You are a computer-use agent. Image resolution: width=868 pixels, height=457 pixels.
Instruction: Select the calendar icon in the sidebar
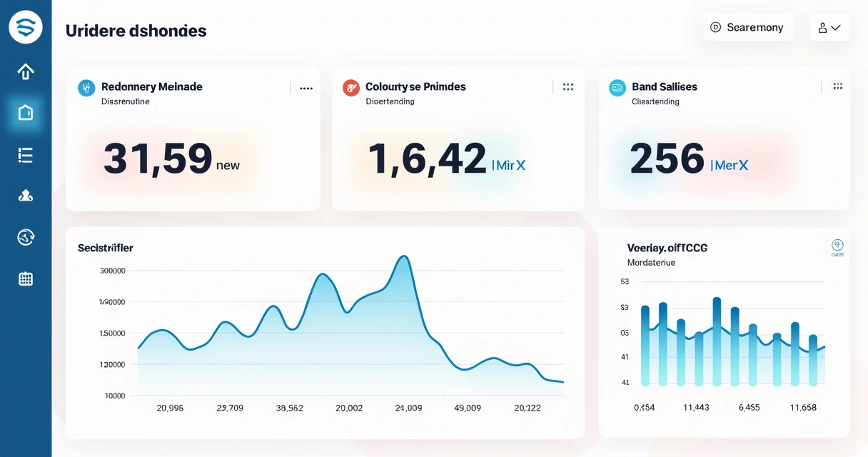tap(26, 278)
